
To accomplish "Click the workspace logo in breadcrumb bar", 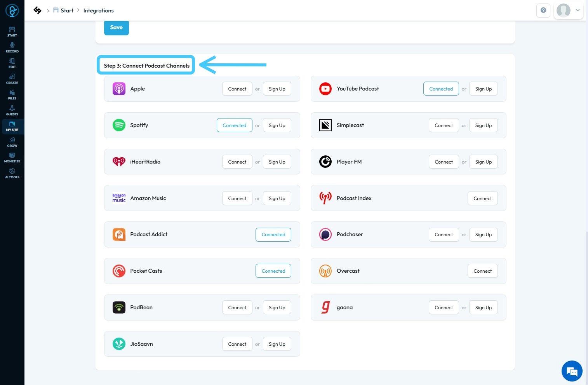I will pos(37,10).
